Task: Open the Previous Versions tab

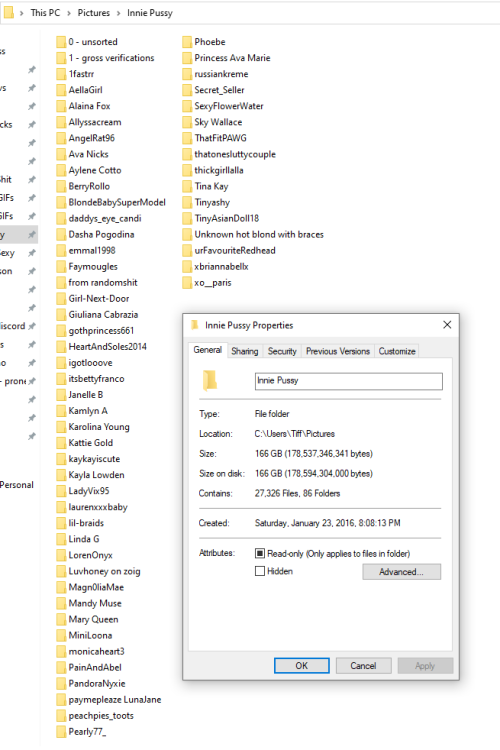Action: click(338, 351)
